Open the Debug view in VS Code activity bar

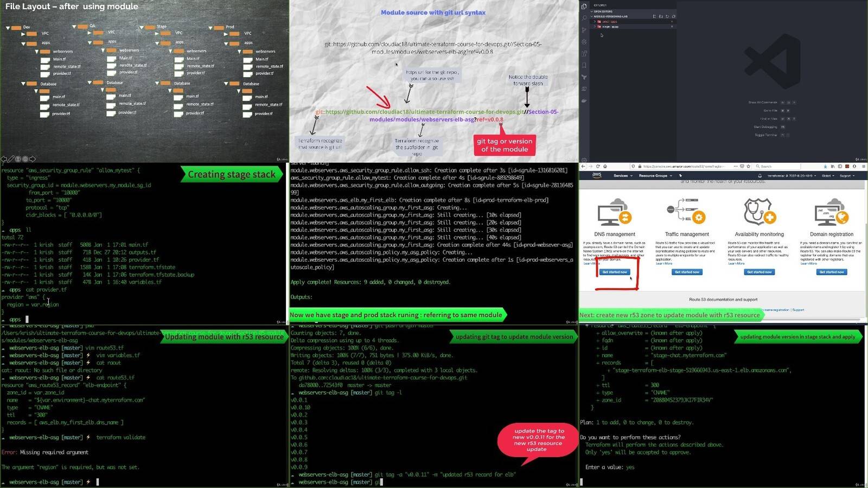(x=584, y=42)
